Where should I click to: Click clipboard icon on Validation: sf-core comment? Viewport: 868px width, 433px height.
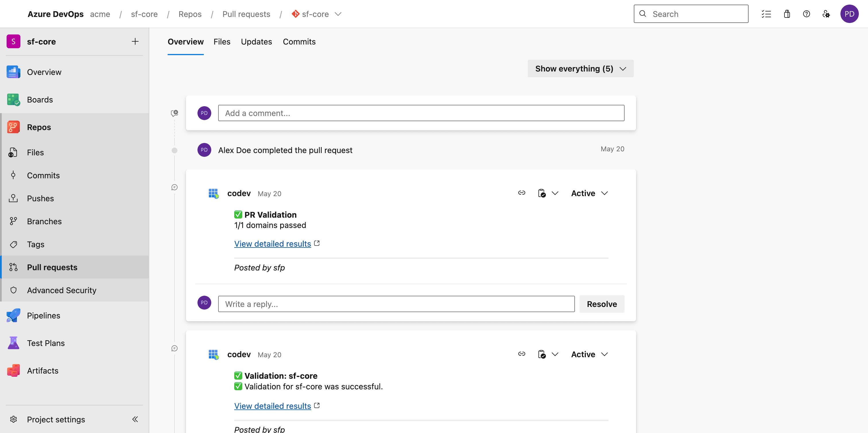tap(541, 354)
